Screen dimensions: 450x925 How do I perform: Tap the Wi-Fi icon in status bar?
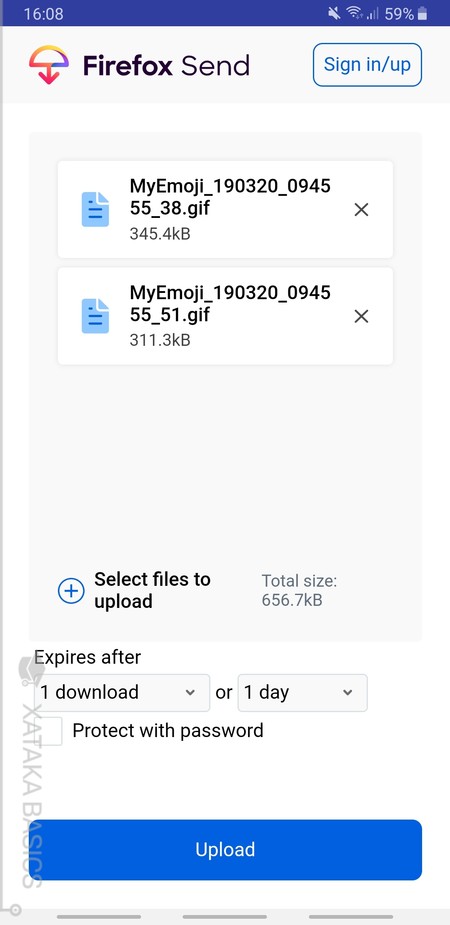(354, 14)
